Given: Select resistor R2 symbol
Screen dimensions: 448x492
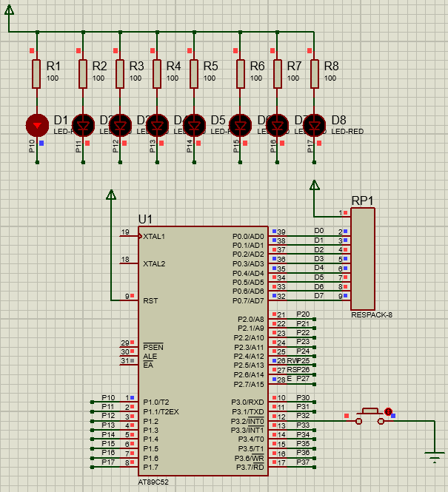Looking at the screenshot, I should [83, 74].
